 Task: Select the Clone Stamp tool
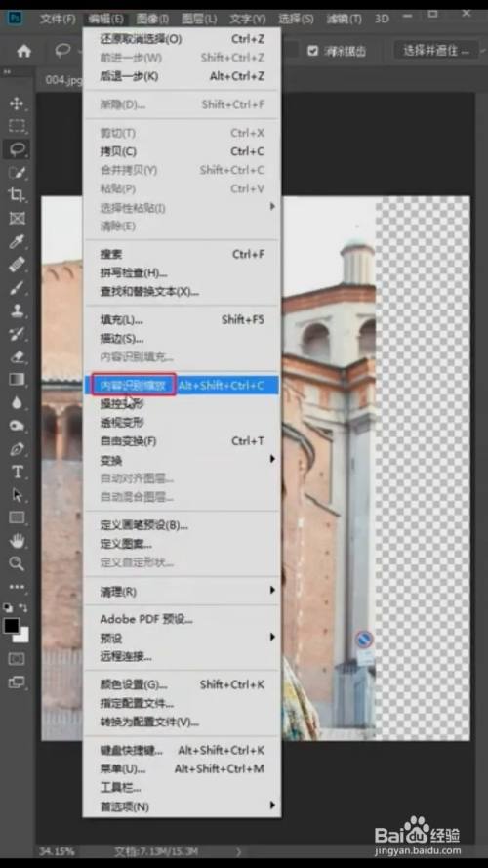coord(18,310)
